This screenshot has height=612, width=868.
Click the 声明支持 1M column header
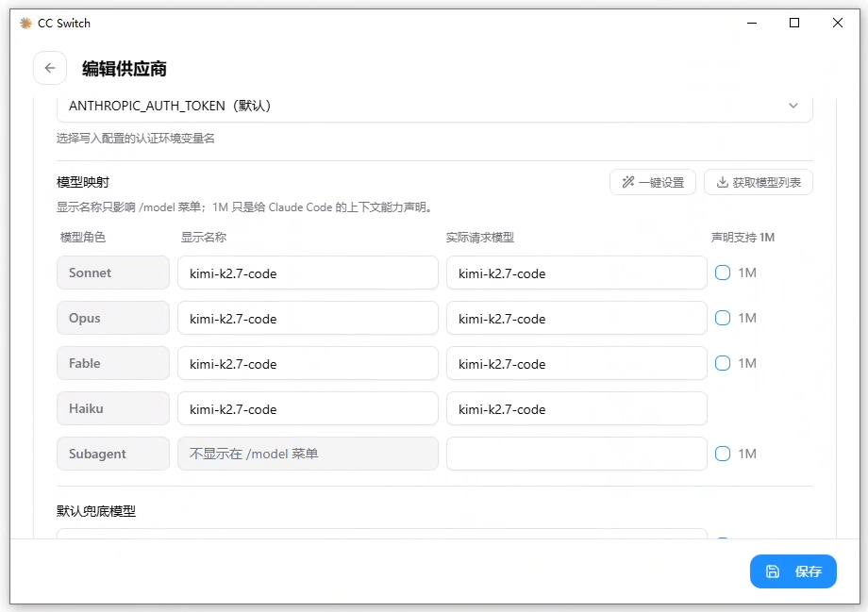tap(743, 238)
